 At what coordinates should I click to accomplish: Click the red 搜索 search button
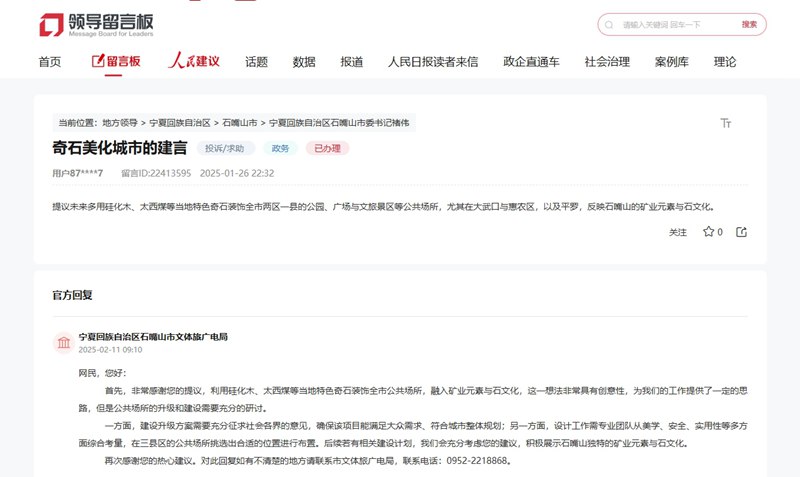(x=749, y=24)
